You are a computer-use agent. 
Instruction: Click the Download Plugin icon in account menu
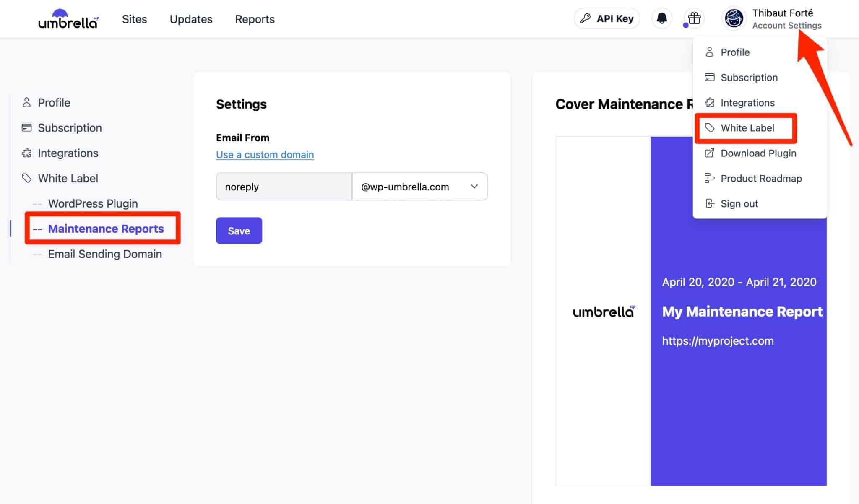(709, 153)
